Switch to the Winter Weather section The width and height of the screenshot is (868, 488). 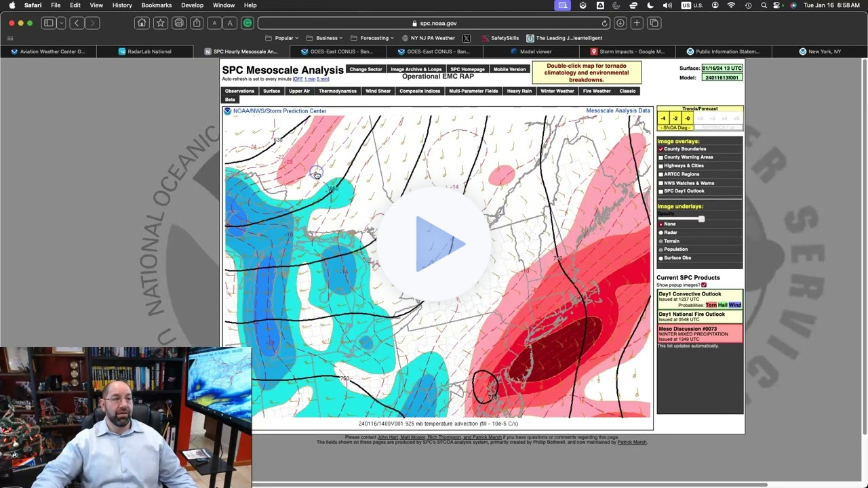[557, 91]
